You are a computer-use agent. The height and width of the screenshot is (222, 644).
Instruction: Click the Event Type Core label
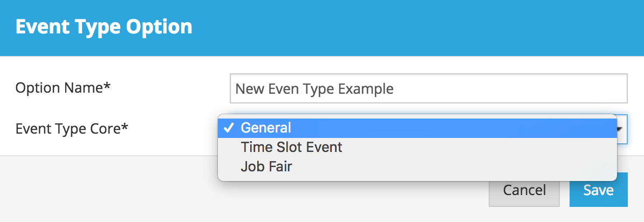tap(72, 128)
